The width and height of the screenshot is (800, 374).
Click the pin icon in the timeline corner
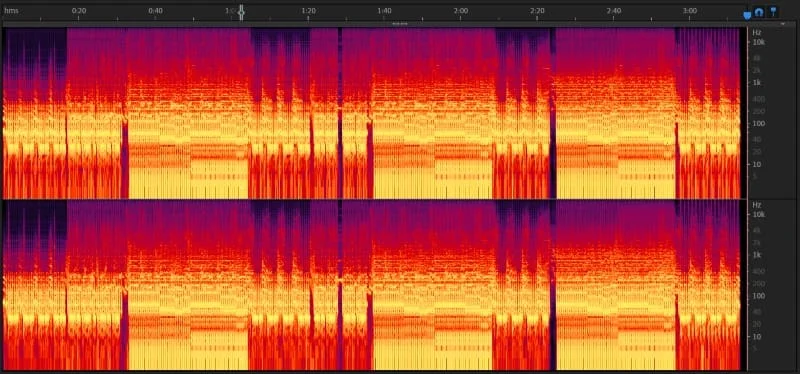click(x=773, y=11)
